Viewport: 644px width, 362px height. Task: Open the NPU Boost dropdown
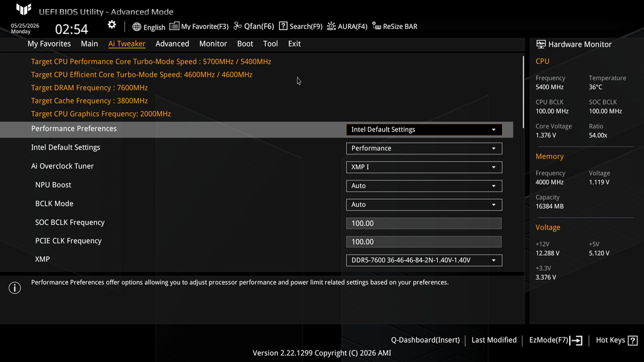point(424,186)
